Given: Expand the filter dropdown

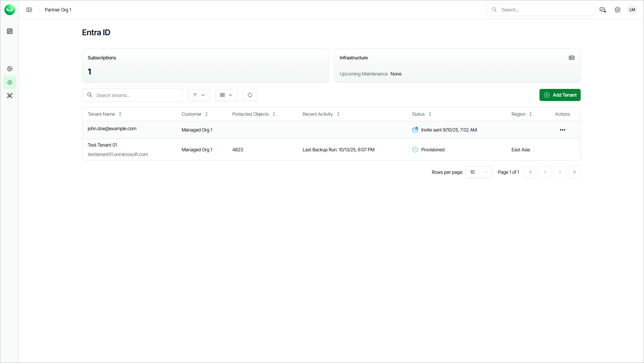Looking at the screenshot, I should click(199, 95).
